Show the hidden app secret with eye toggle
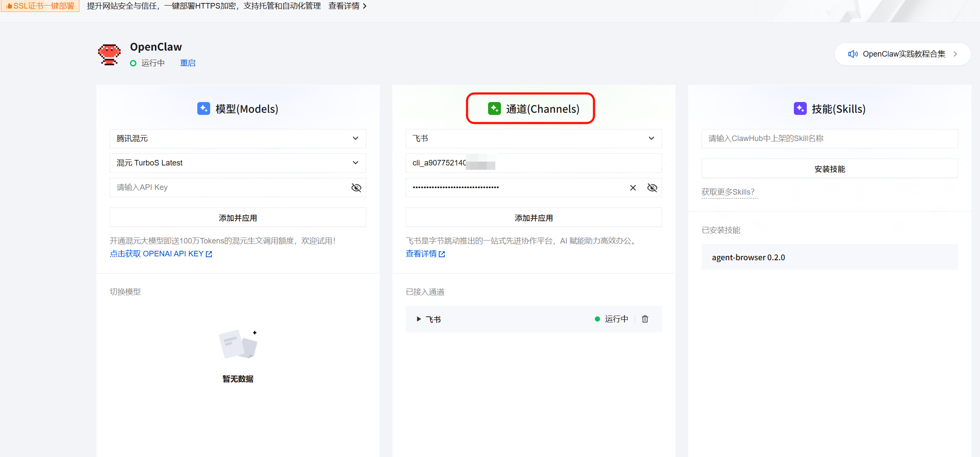Viewport: 980px width, 457px height. coord(652,187)
